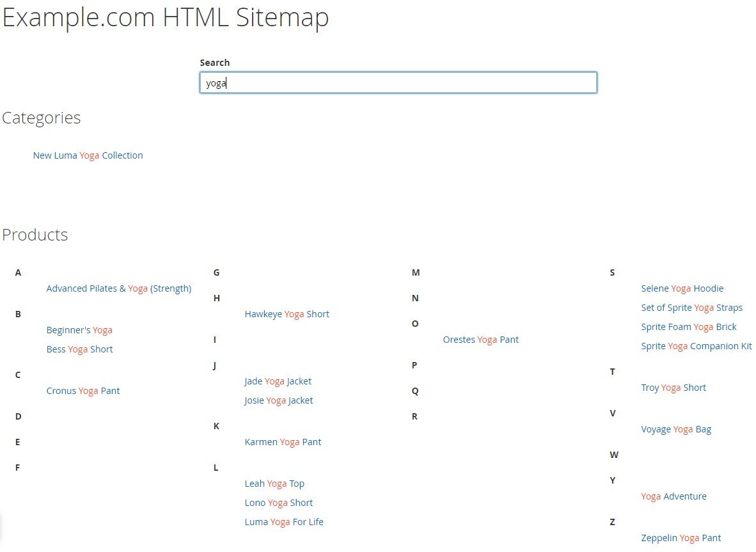Select Selene Yoga Hoodie link
Screen dimensions: 756x552
point(682,288)
